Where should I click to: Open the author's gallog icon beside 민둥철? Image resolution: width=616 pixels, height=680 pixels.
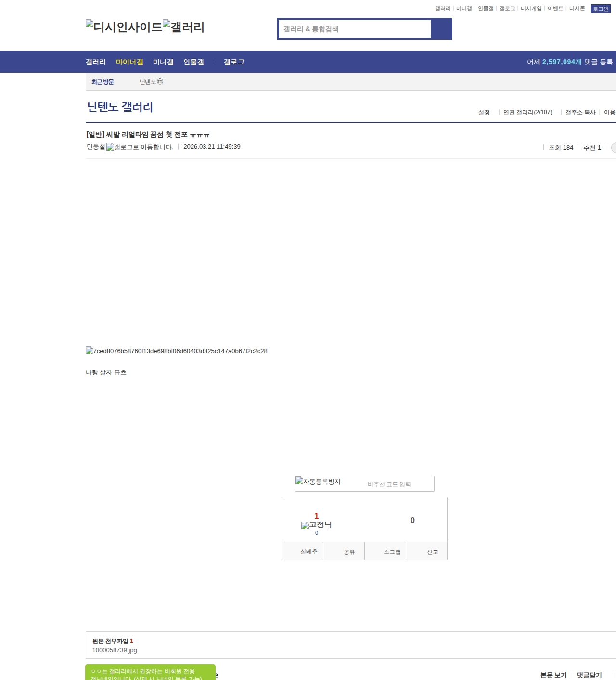(x=140, y=147)
